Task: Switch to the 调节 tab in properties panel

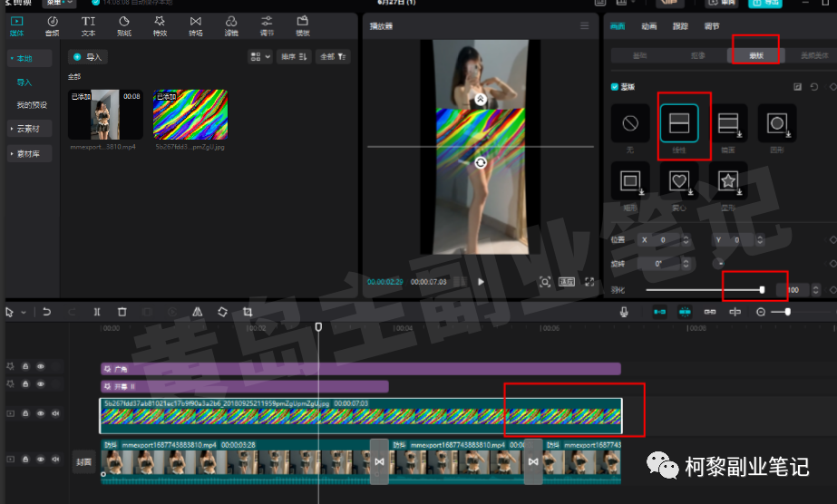Action: point(712,26)
